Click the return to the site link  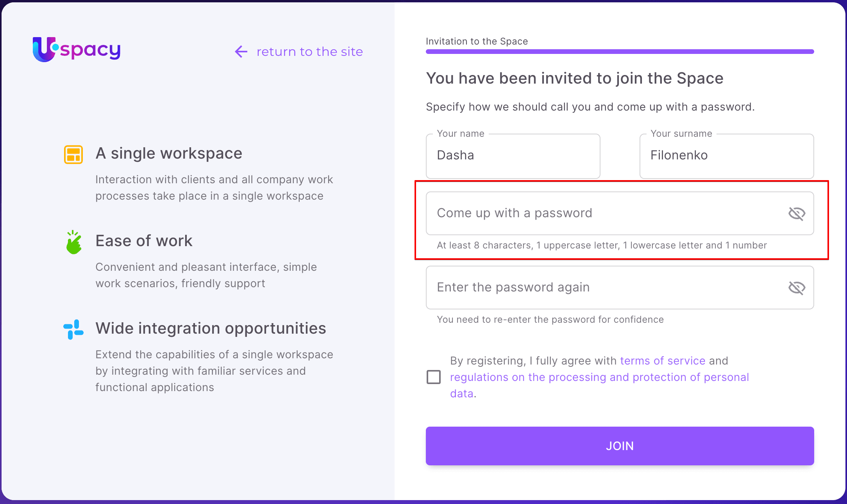309,52
